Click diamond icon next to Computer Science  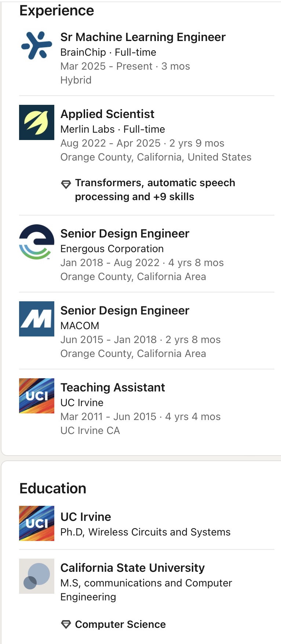tap(66, 624)
